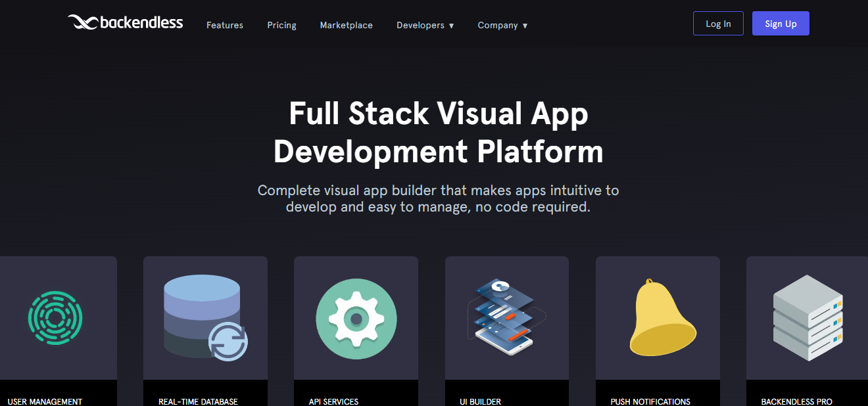The image size is (868, 406).
Task: Select the User Management fingerprint icon
Action: [56, 319]
